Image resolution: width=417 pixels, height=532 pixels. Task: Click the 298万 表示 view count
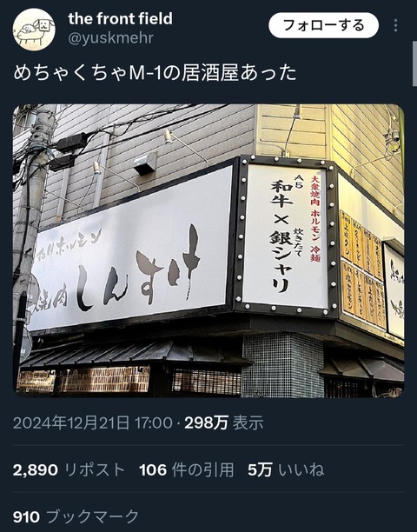(x=224, y=422)
